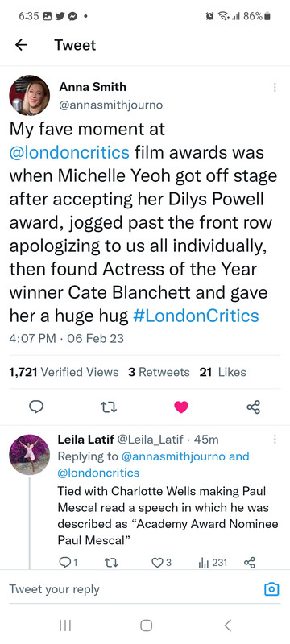Screen dimensions: 290x644
Task: Share Leila Latif's reply
Action: [250, 563]
